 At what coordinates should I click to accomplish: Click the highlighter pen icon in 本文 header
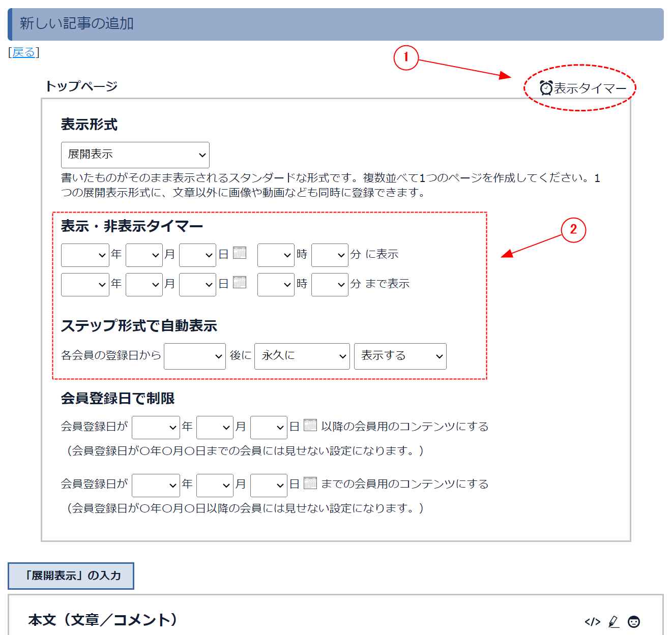pos(613,621)
